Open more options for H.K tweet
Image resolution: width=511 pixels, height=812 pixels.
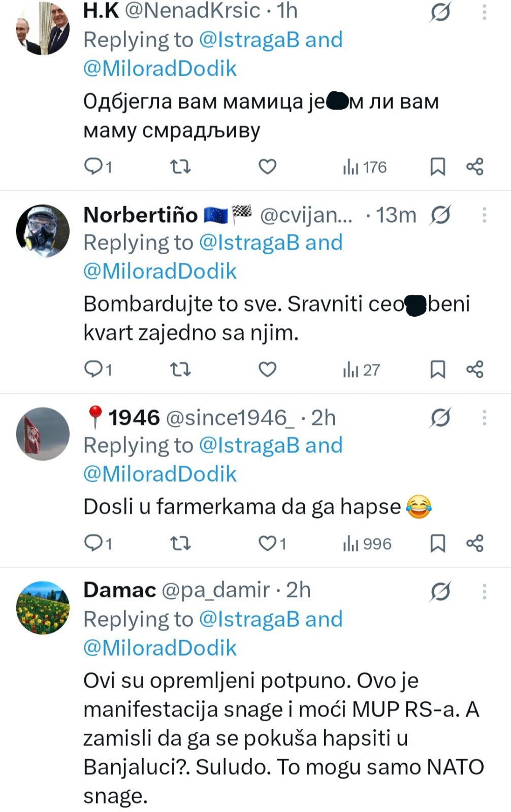[x=484, y=12]
